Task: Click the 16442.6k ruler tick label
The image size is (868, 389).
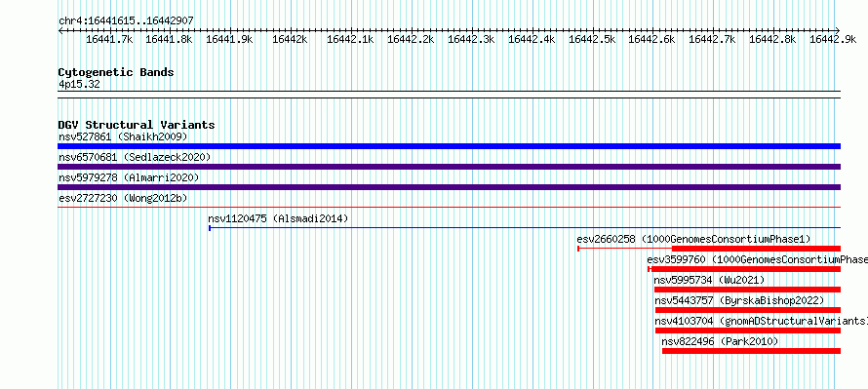Action: [x=652, y=39]
